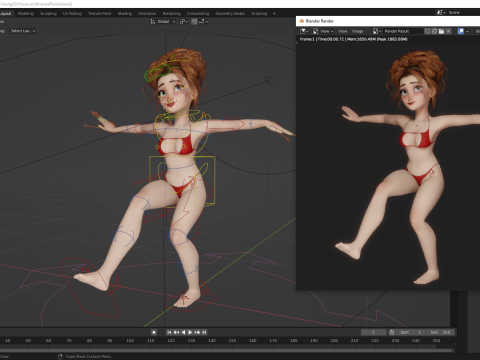The width and height of the screenshot is (480, 360).
Task: Open the Image menu in render window
Action: coord(357,31)
